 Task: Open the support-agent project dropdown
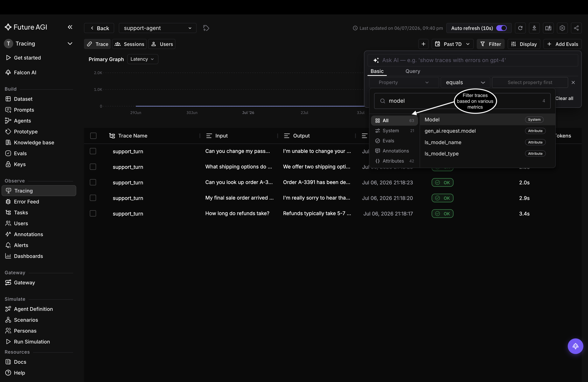tap(158, 28)
